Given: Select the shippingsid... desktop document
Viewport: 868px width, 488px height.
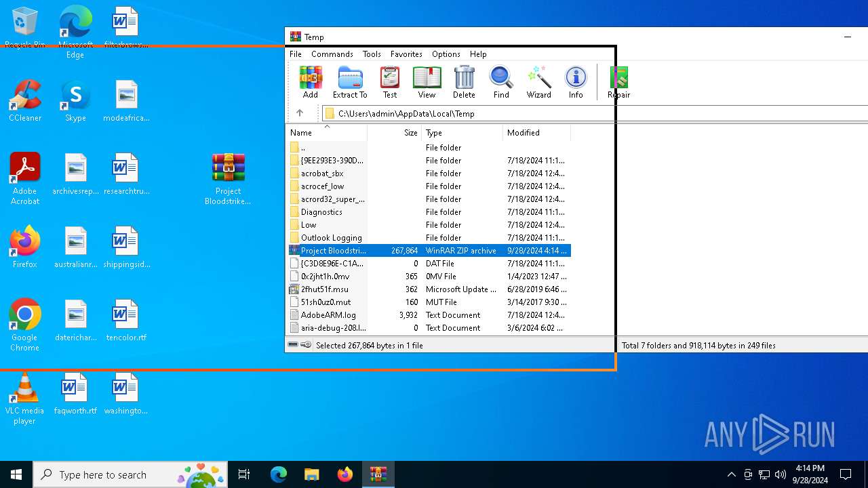Looking at the screenshot, I should [126, 247].
